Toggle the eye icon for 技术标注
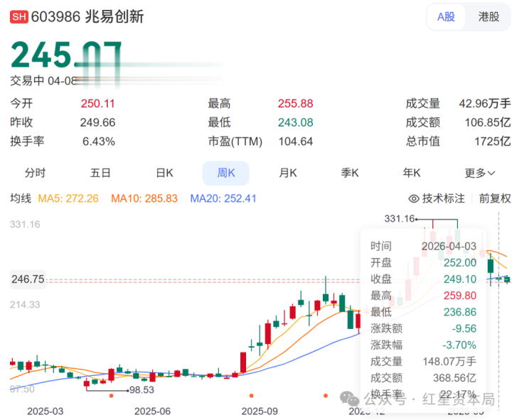512x420 pixels. [414, 198]
